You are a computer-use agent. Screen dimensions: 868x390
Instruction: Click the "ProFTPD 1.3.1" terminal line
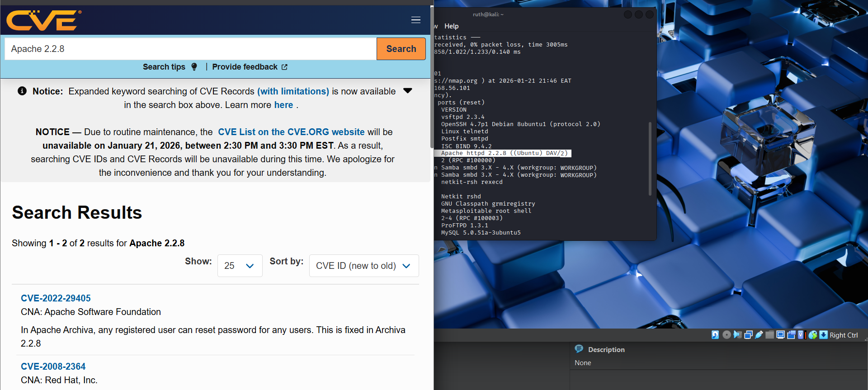point(465,226)
